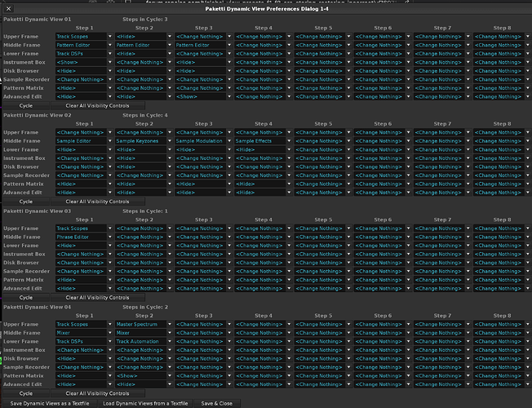Open View 02 Step 4 Advanced Edit Hide dropdown
This screenshot has width=532, height=408.
click(263, 193)
